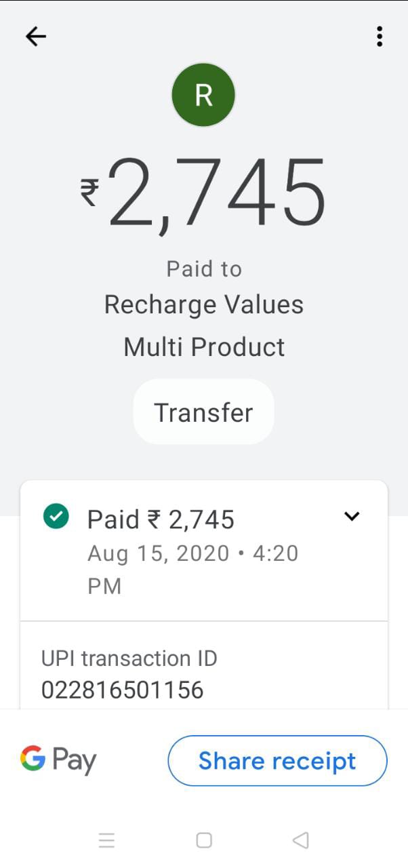The width and height of the screenshot is (408, 868).
Task: Open the three-dot overflow menu
Action: coord(380,37)
